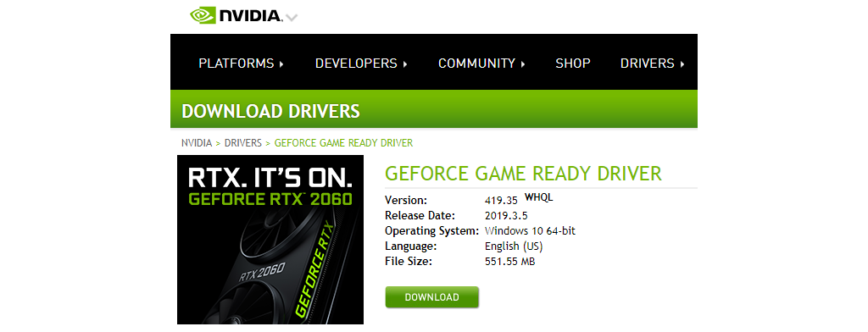Open the dropdown chevron beside NVIDIA logo
Screen dimensions: 868x332
pyautogui.click(x=292, y=18)
